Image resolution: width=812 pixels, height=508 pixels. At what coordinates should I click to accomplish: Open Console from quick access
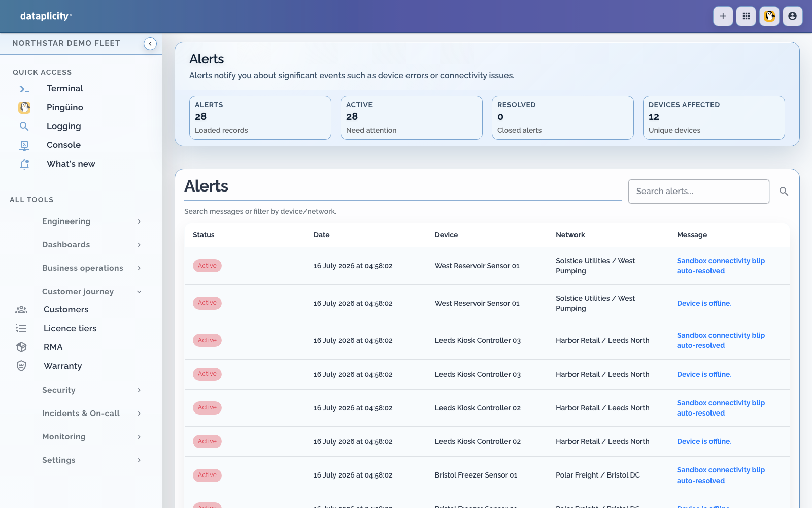(x=63, y=145)
